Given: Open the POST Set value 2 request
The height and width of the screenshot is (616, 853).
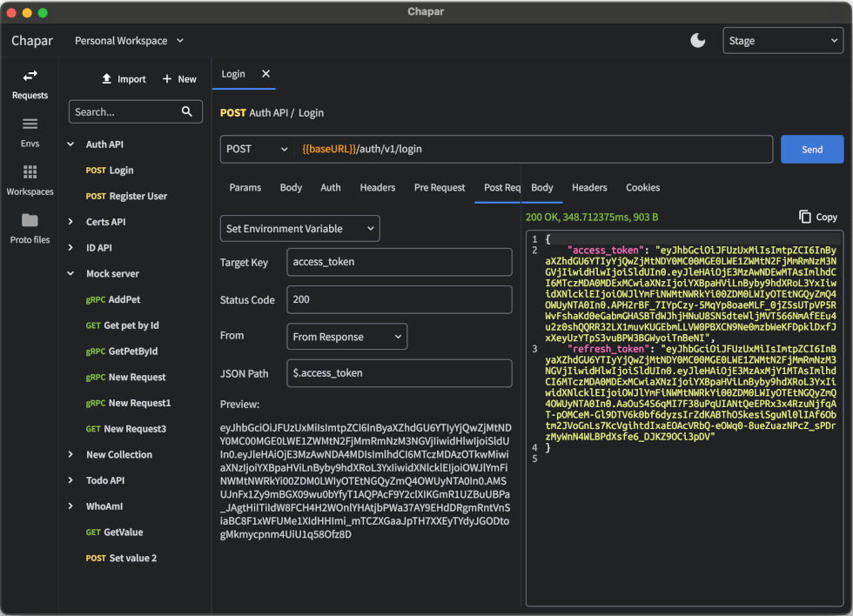Looking at the screenshot, I should click(121, 558).
